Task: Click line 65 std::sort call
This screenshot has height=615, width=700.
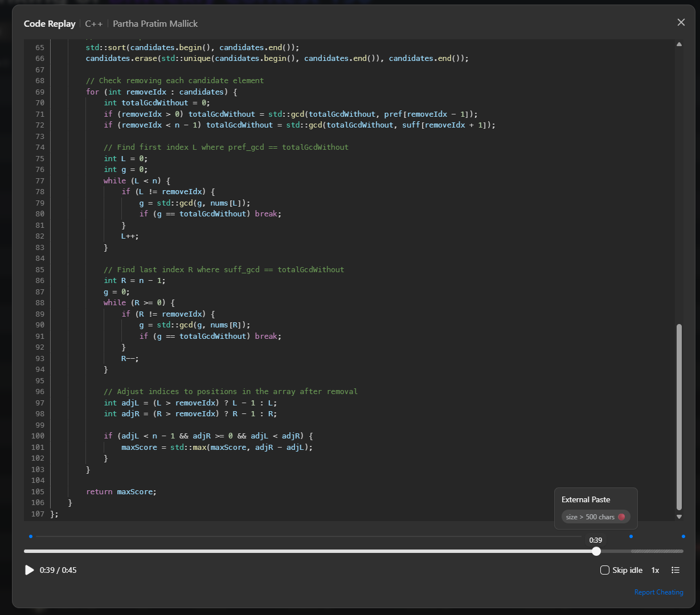Action: 192,47
